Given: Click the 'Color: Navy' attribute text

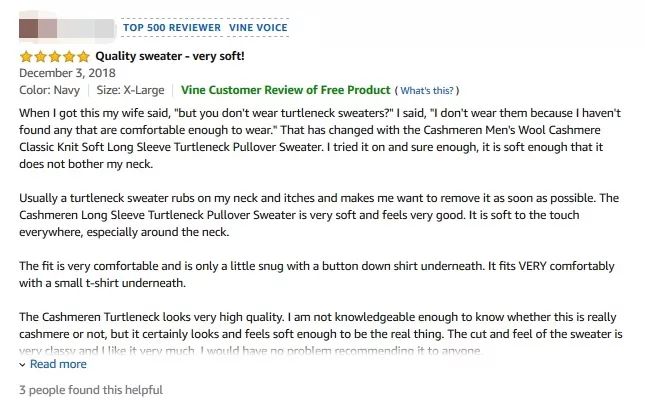Looking at the screenshot, I should click(49, 90).
